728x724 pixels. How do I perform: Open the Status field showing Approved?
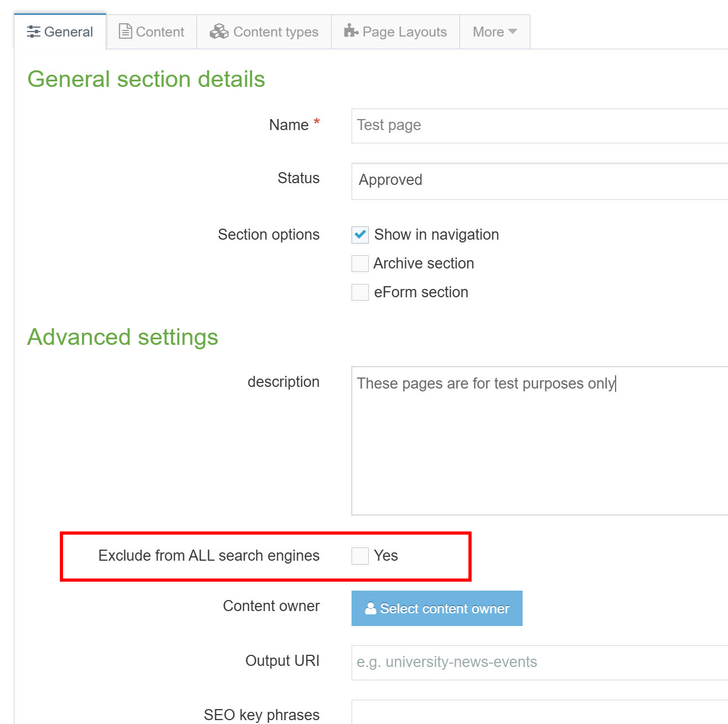click(539, 181)
